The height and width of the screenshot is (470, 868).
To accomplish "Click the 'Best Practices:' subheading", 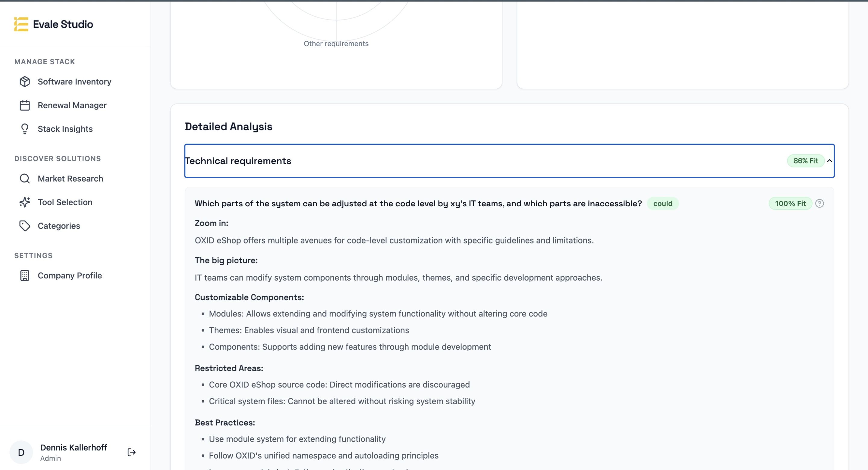I will click(x=225, y=422).
